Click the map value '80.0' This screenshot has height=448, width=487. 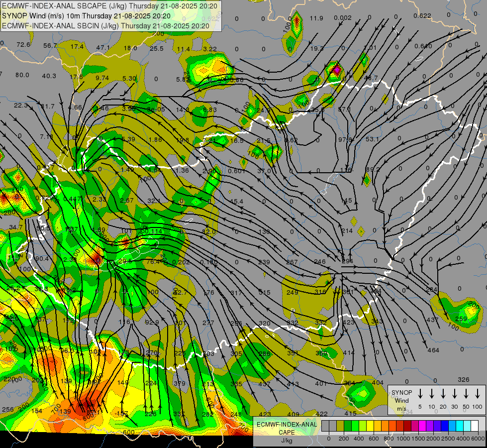22,75
